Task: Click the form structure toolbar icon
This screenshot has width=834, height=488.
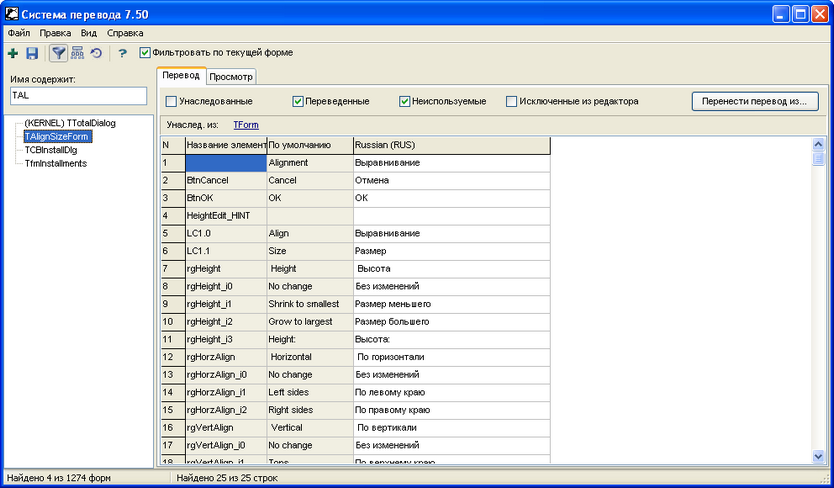Action: click(77, 53)
